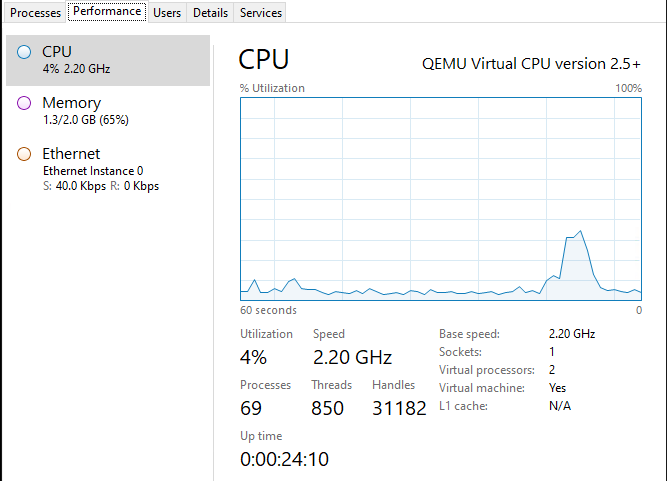Click the Handles count 31182
The height and width of the screenshot is (481, 667).
click(x=399, y=408)
